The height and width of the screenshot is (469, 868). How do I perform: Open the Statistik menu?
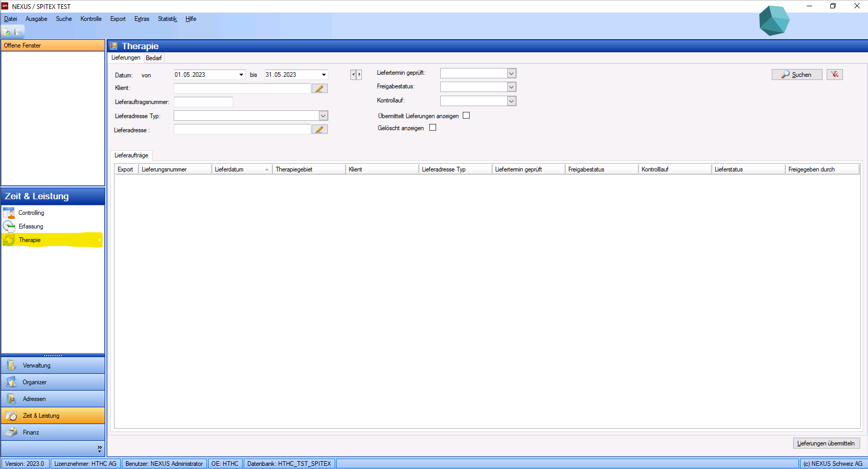pyautogui.click(x=167, y=19)
